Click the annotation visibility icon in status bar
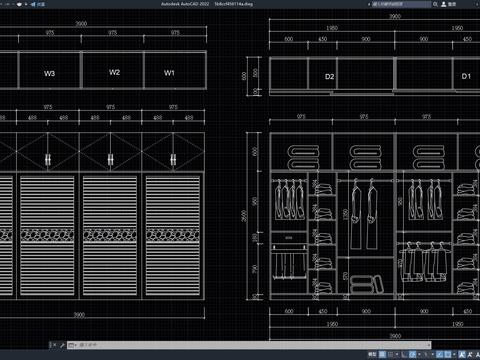The height and width of the screenshot is (360, 480). 462,354
